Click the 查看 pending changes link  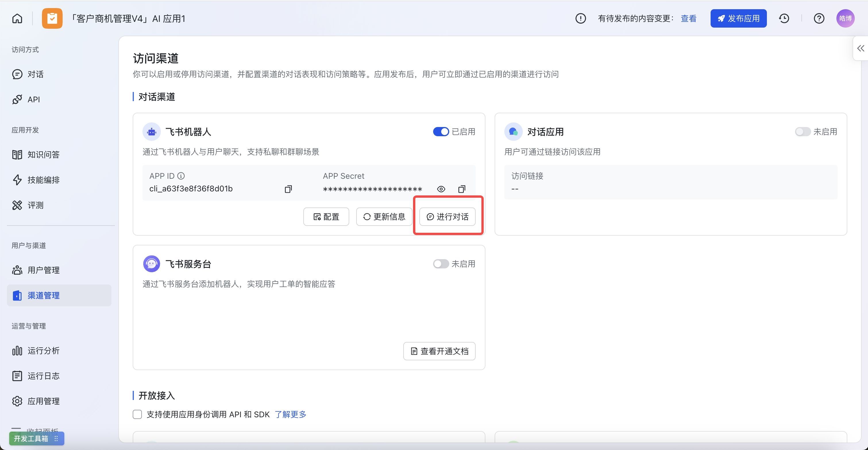click(688, 18)
